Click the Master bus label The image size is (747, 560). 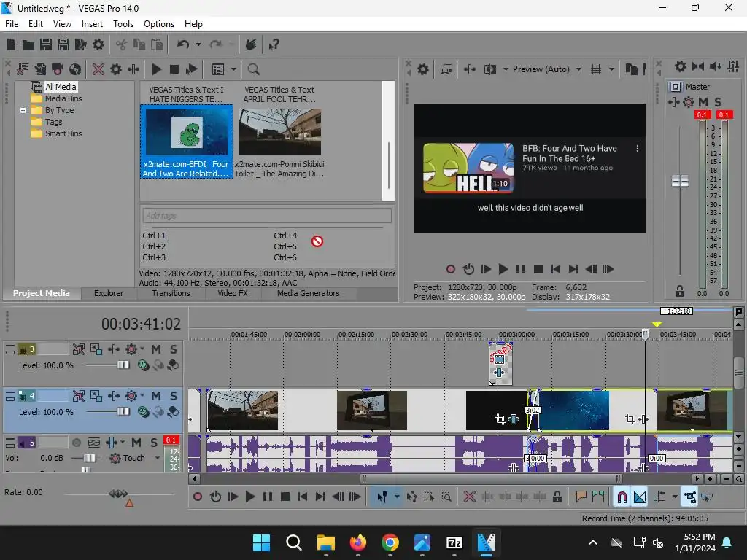tap(697, 87)
